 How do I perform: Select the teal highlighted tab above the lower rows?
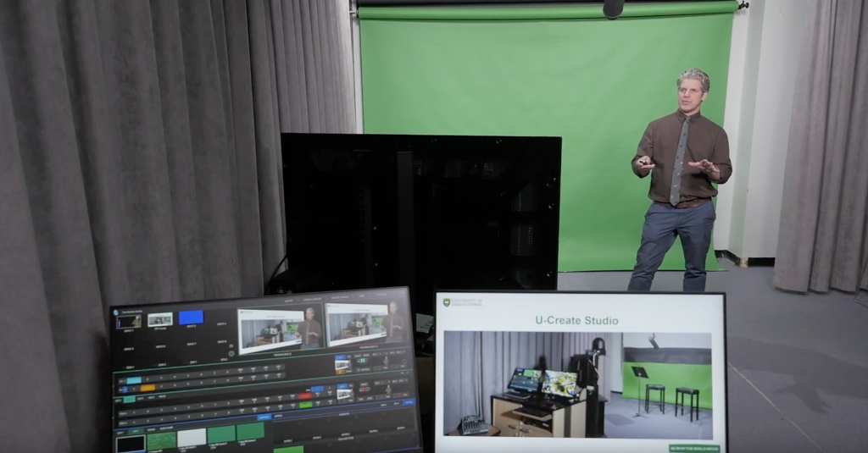129,399
